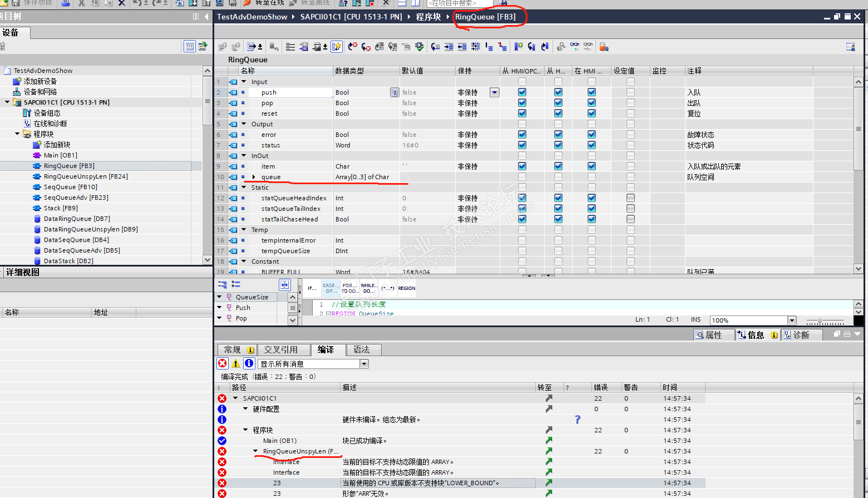Image resolution: width=868 pixels, height=498 pixels.
Task: Click the collapse all regions icon
Action: coord(236,284)
